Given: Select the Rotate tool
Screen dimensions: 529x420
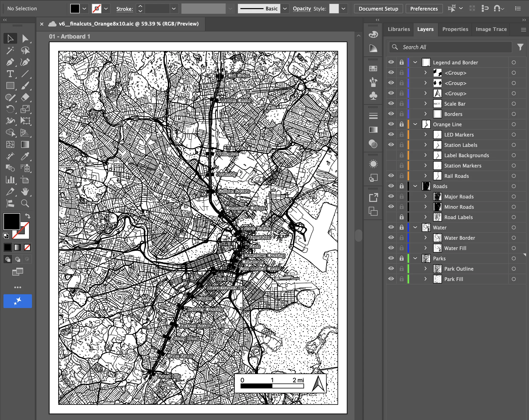Looking at the screenshot, I should 10,109.
